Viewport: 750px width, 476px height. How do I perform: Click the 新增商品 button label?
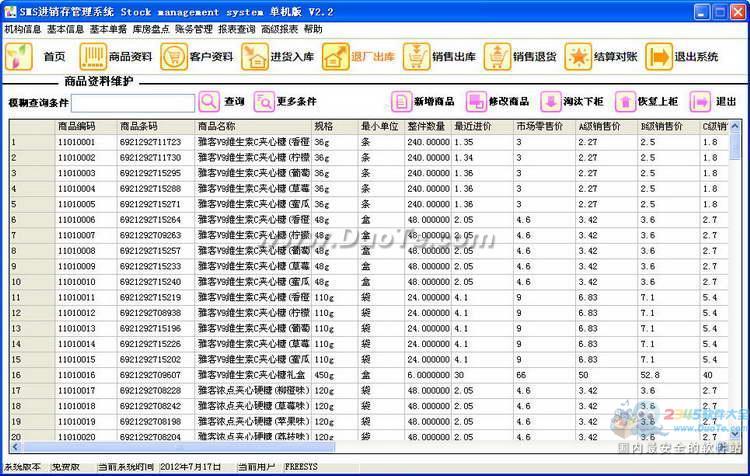(x=434, y=101)
